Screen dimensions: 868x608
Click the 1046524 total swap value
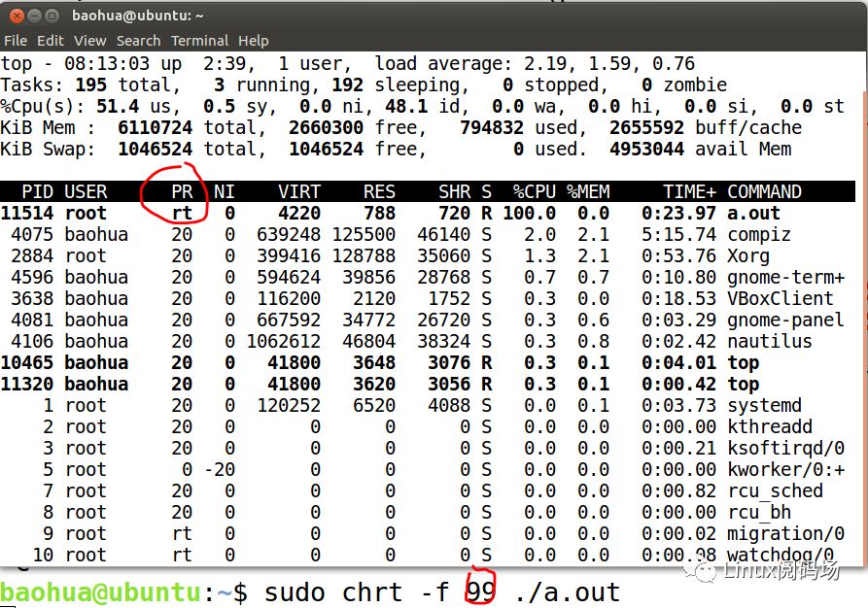pyautogui.click(x=155, y=150)
